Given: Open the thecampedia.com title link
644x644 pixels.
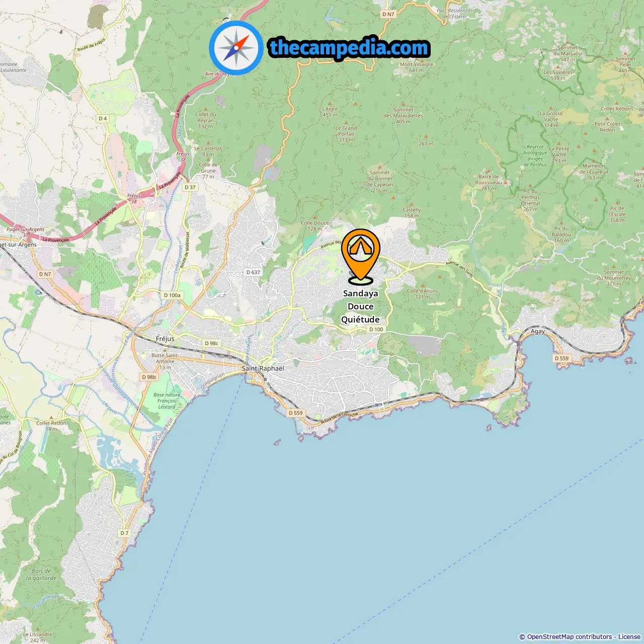Looking at the screenshot, I should [x=349, y=48].
